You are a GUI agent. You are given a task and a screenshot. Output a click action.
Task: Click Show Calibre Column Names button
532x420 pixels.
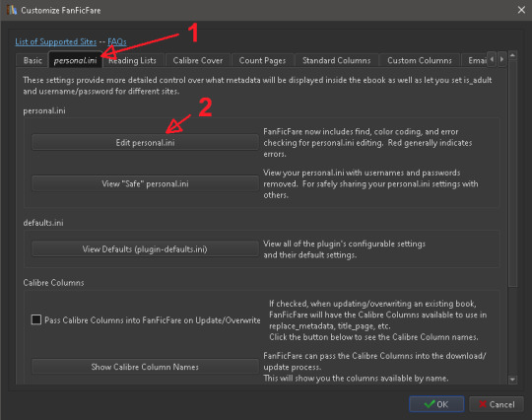pos(145,367)
